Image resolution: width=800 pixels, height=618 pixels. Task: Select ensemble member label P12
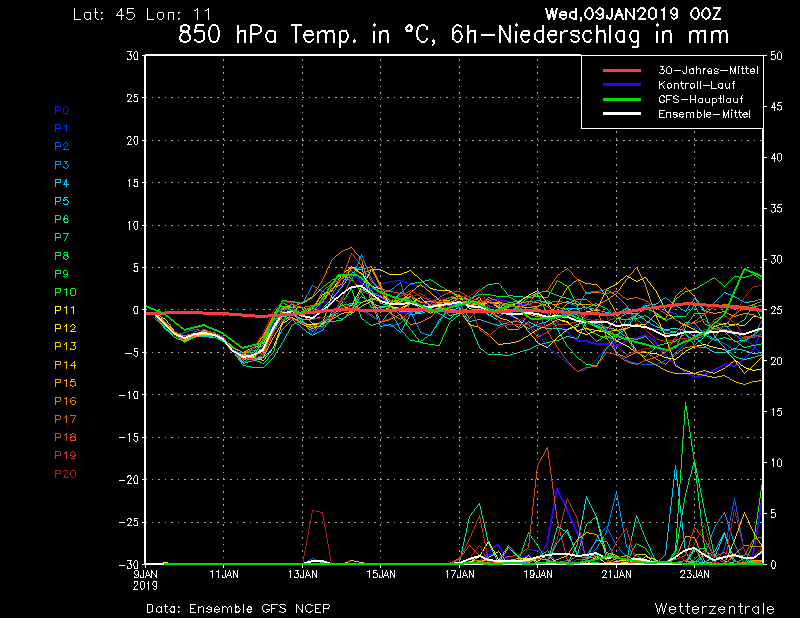point(65,328)
